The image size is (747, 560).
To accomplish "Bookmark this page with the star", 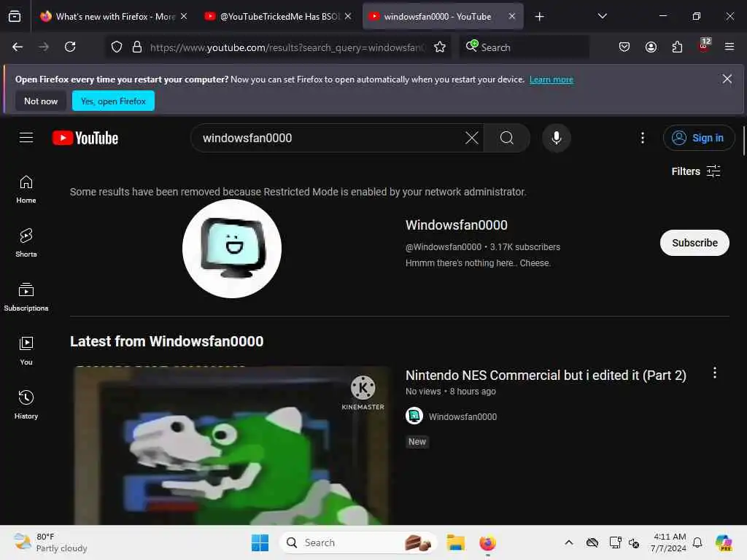I will click(440, 47).
